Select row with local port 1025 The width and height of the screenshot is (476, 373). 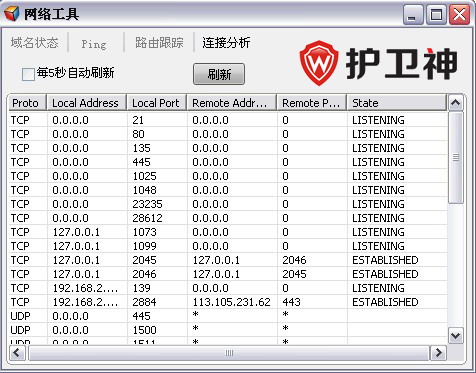228,176
